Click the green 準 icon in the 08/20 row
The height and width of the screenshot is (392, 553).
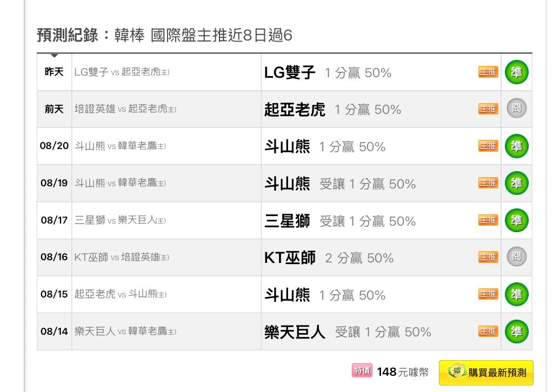tap(517, 146)
